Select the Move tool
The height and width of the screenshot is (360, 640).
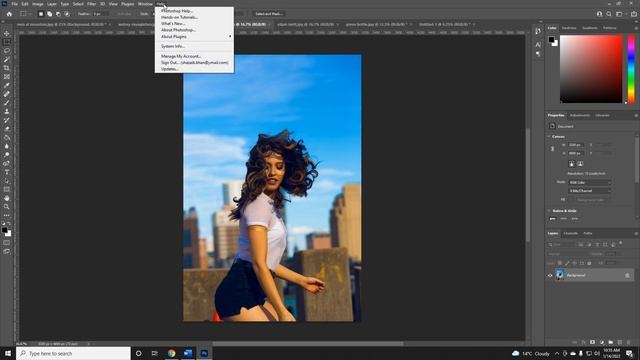(7, 33)
